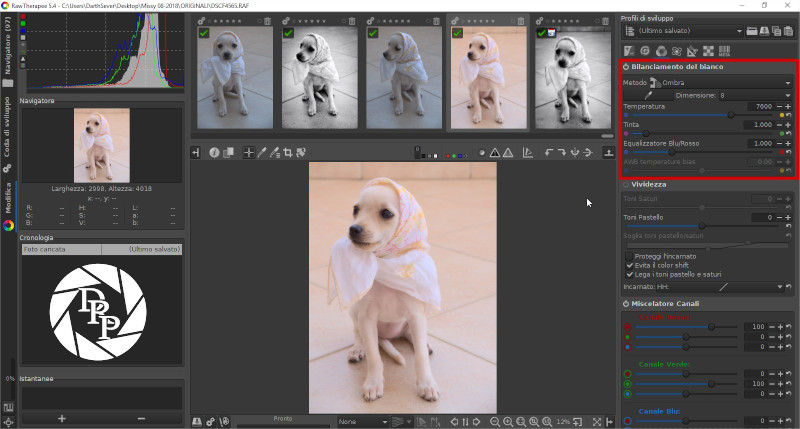Click the zoom out magnifier icon

(495, 421)
